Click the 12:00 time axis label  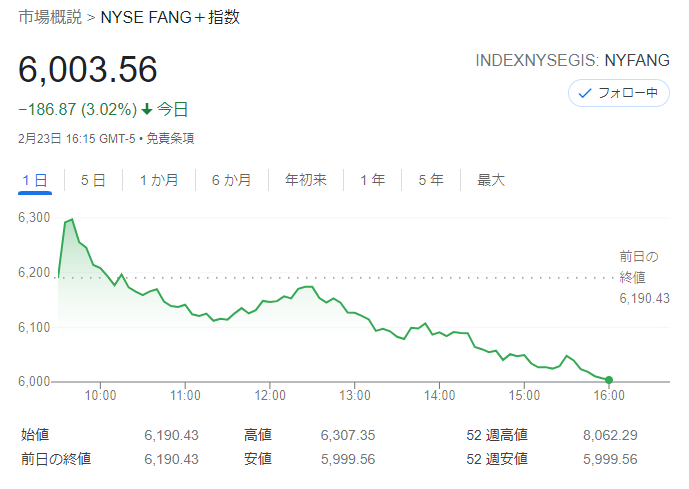click(x=270, y=395)
